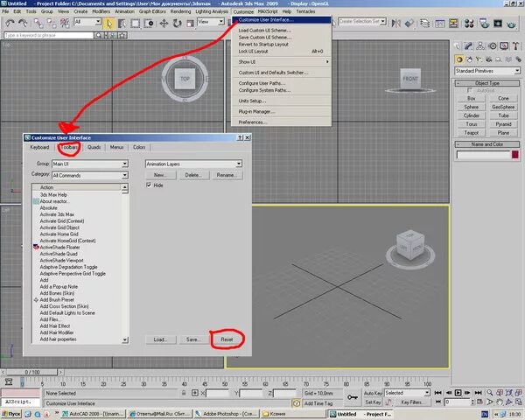The image size is (525, 420).
Task: Expand Show UI submenu
Action: click(x=281, y=62)
